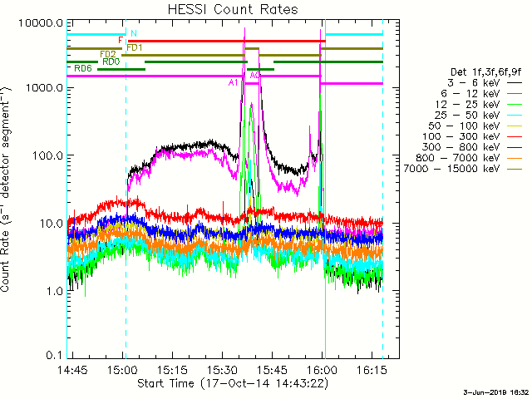
Task: Click the magenta line swatch for 6 - 12 keV
Action: (515, 93)
